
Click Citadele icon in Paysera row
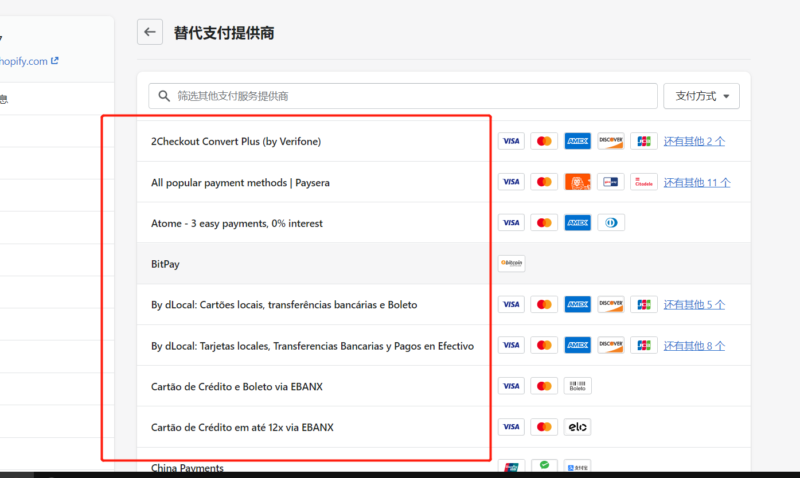pos(644,182)
